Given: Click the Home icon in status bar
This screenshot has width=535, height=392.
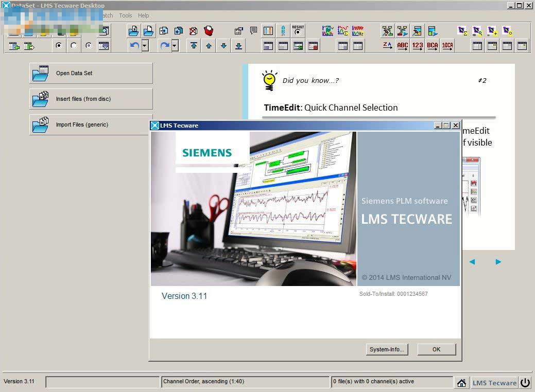Looking at the screenshot, I should (x=462, y=383).
